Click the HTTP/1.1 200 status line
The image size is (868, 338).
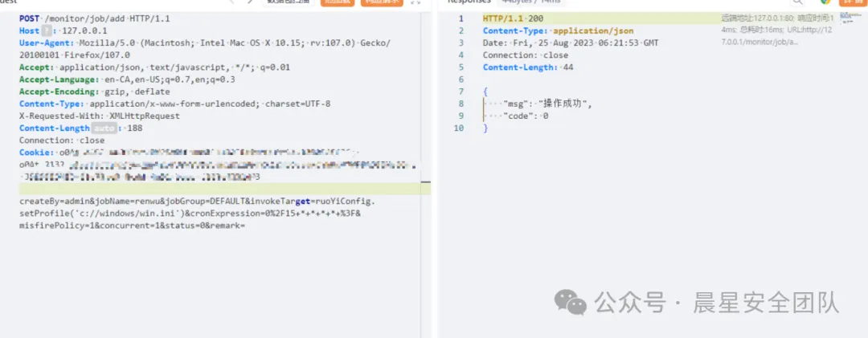pyautogui.click(x=512, y=18)
